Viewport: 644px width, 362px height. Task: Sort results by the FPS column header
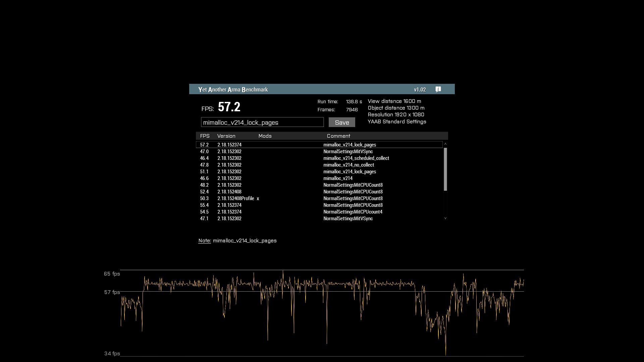(205, 136)
